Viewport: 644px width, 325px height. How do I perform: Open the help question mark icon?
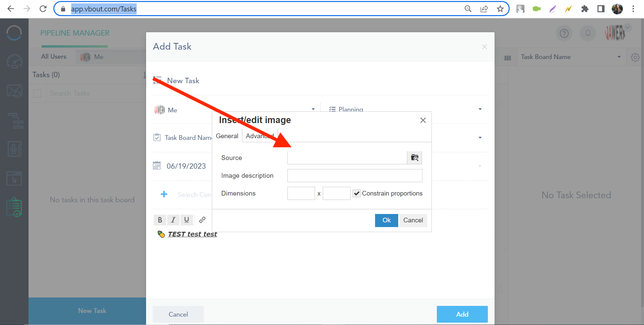click(564, 33)
